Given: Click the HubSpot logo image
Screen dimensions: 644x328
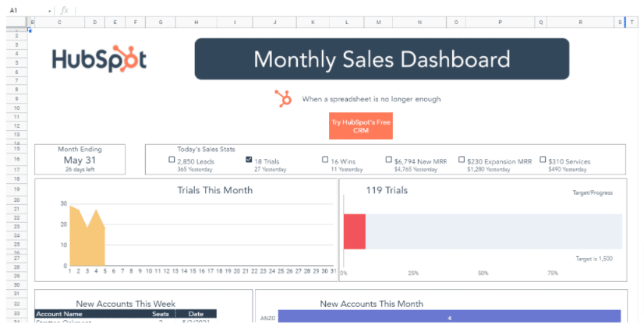Looking at the screenshot, I should [99, 58].
